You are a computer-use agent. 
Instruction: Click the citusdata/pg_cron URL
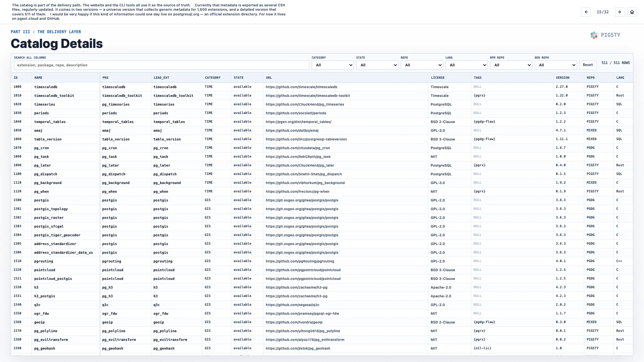[298, 148]
